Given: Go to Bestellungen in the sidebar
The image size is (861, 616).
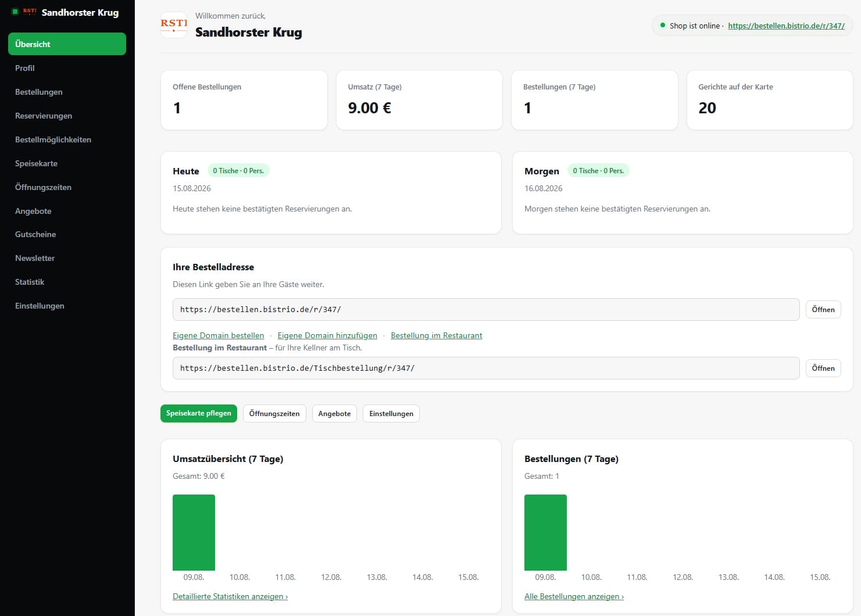Looking at the screenshot, I should (67, 92).
